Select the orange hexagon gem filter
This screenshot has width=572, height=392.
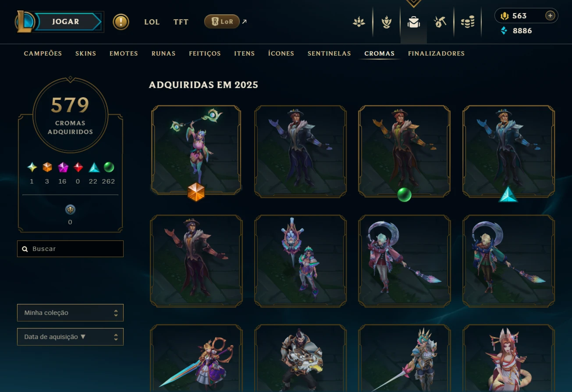point(47,167)
